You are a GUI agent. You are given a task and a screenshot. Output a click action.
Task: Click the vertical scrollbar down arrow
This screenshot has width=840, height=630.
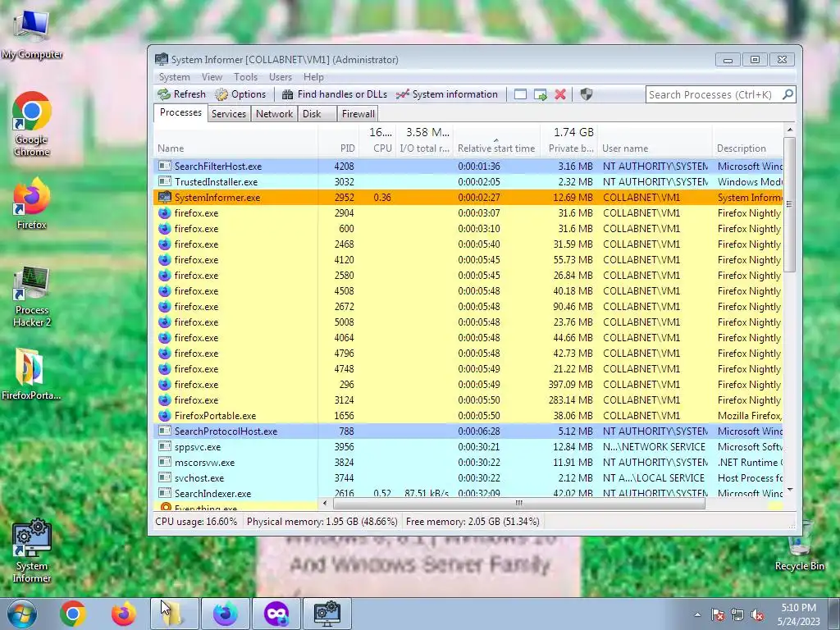coord(790,491)
